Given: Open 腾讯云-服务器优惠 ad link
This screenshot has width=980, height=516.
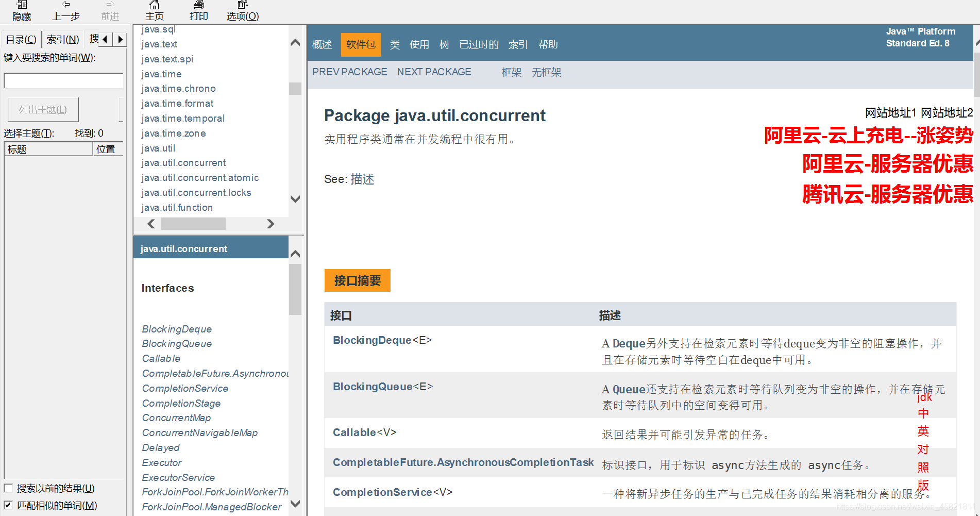Looking at the screenshot, I should click(x=888, y=194).
